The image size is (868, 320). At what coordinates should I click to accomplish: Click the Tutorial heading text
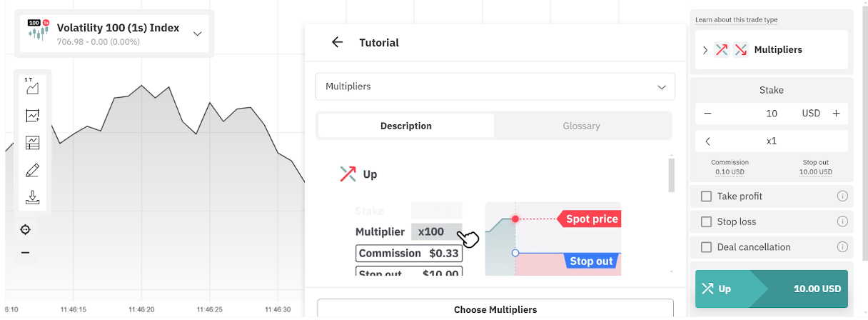[x=379, y=42]
